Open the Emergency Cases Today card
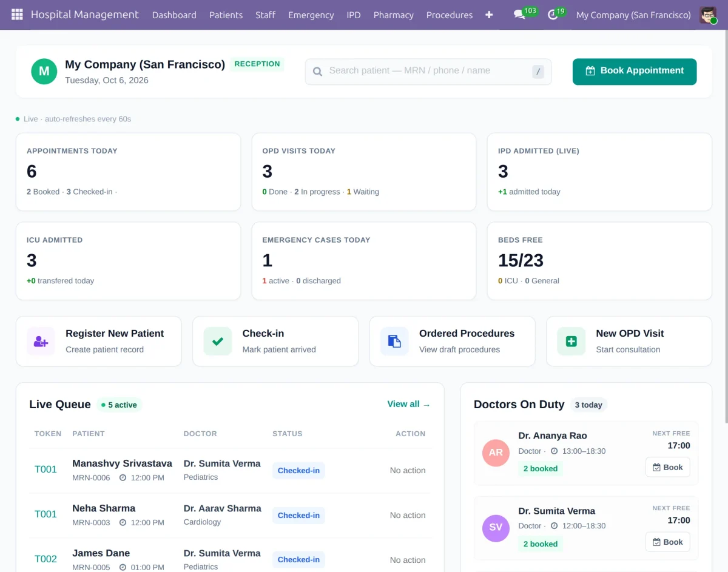 [364, 261]
